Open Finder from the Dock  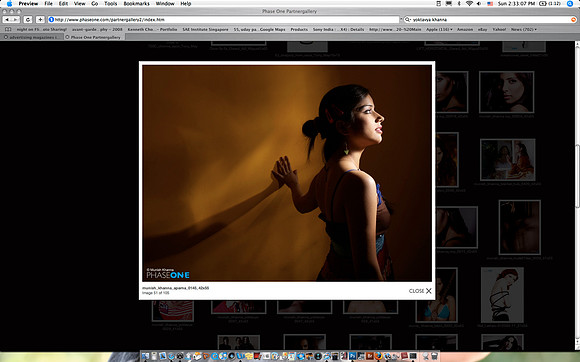[x=145, y=356]
